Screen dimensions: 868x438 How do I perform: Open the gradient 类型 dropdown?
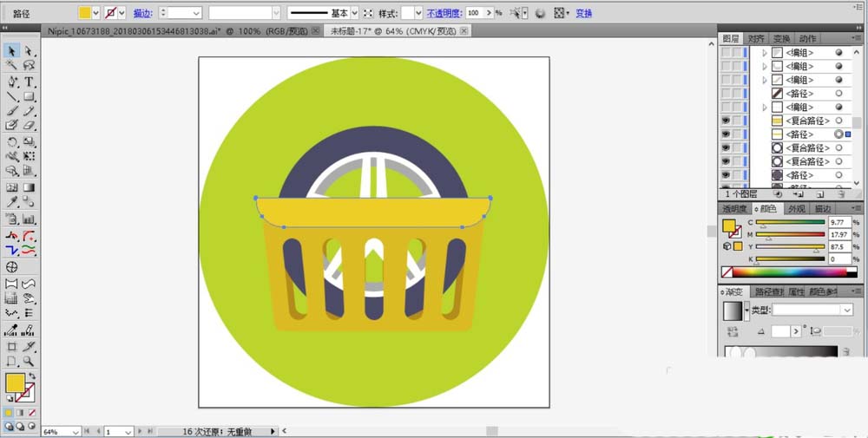pyautogui.click(x=847, y=311)
